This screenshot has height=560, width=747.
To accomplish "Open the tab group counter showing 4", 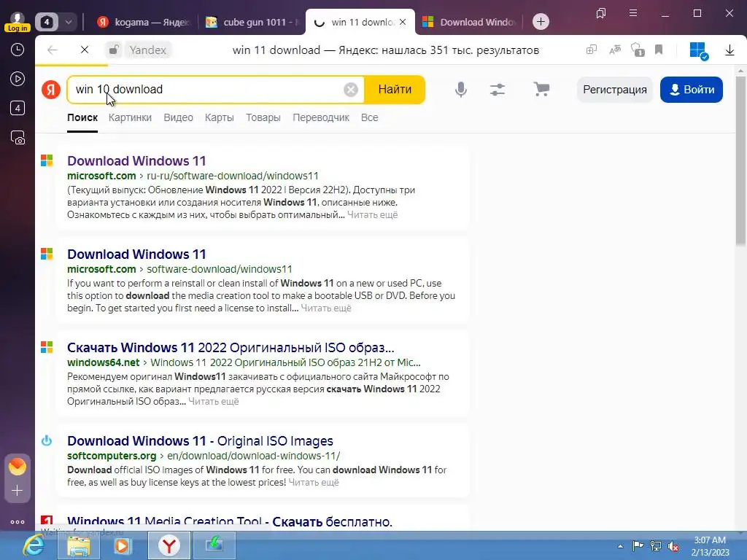I will [47, 22].
